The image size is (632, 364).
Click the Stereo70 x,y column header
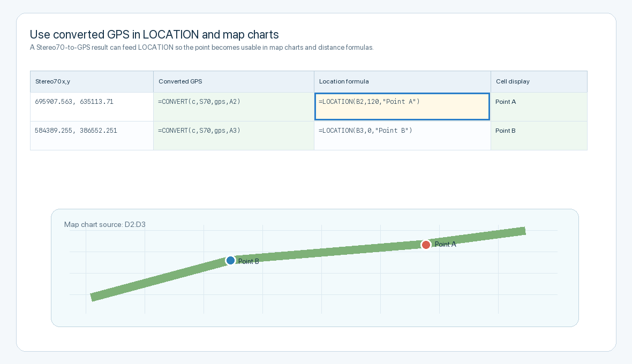[92, 82]
